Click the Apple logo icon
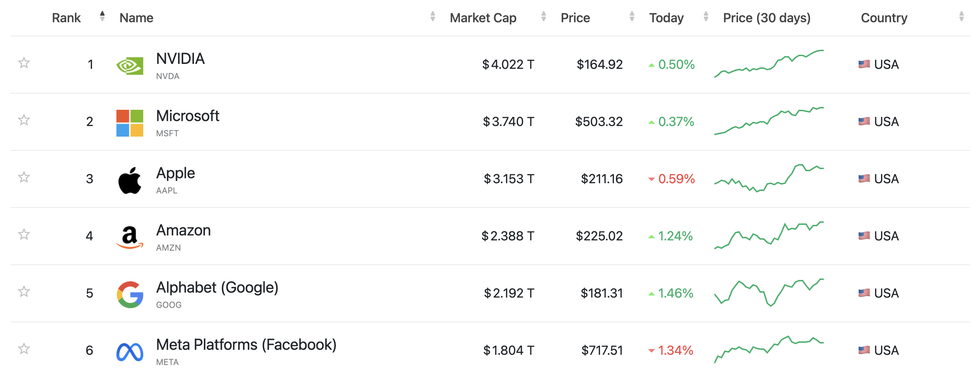980x377 pixels. (130, 180)
